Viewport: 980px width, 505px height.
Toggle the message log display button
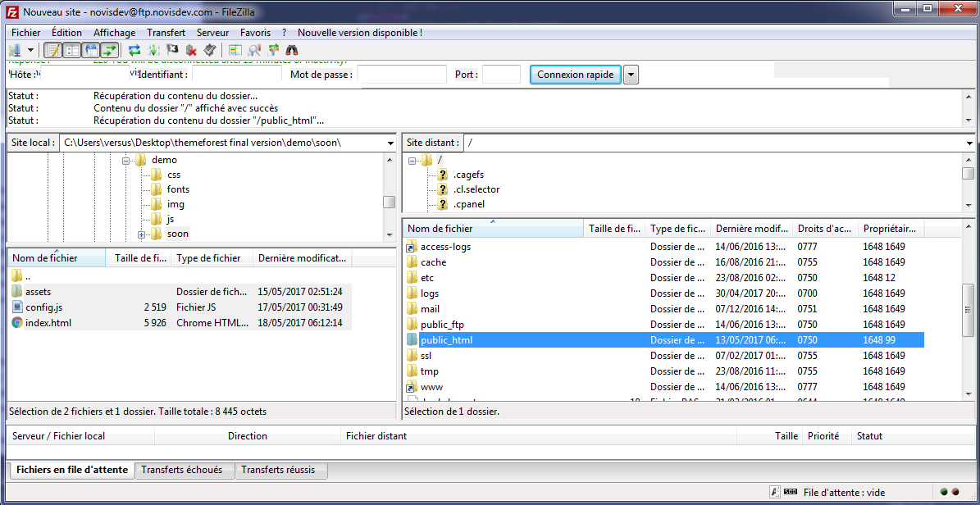point(52,51)
